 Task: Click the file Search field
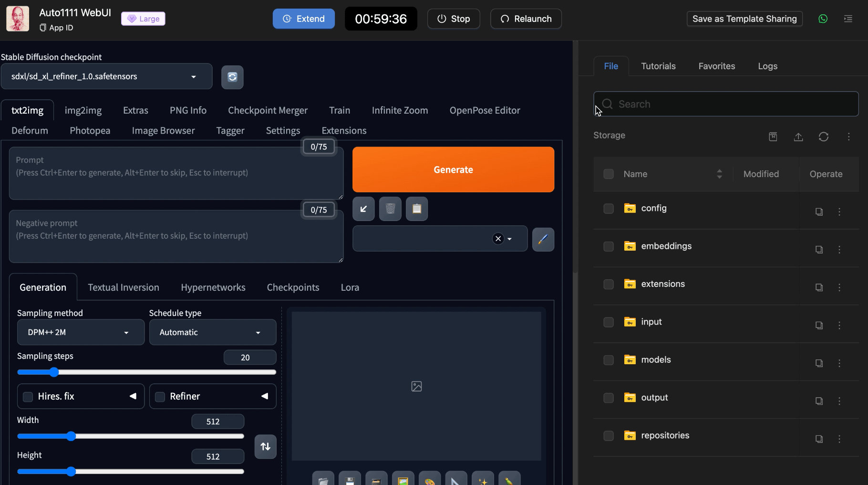726,104
